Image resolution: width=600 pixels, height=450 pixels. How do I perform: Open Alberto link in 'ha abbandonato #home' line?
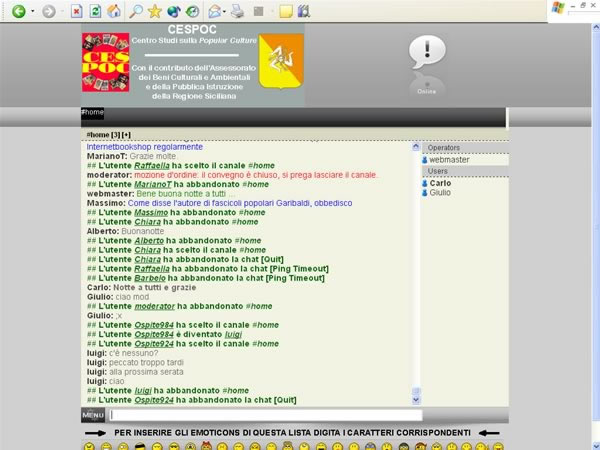pos(149,241)
